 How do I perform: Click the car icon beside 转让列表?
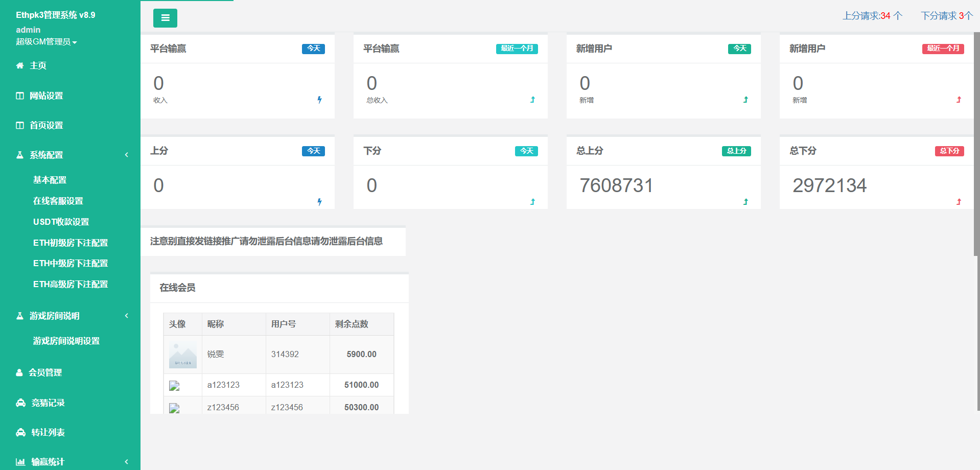[x=20, y=432]
